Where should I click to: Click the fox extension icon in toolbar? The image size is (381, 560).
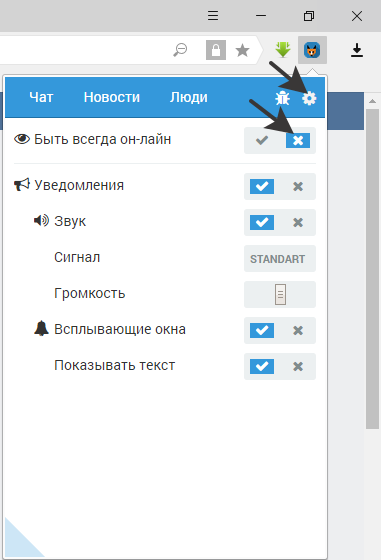[312, 50]
